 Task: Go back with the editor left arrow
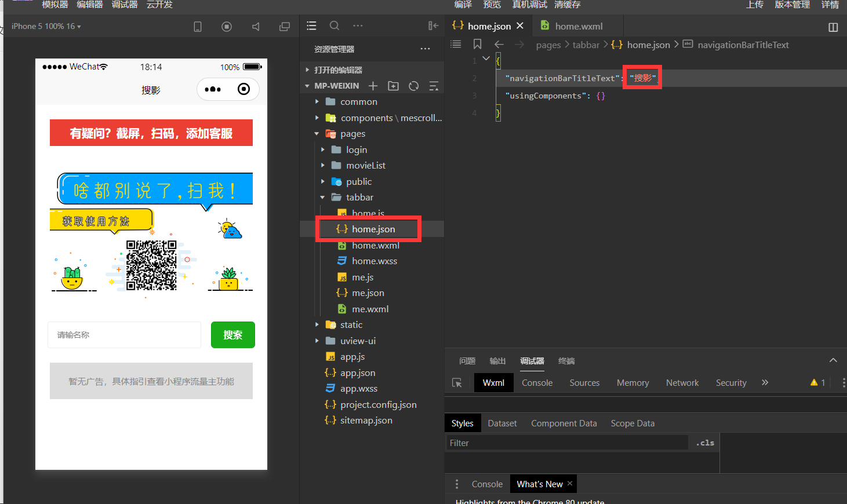tap(499, 45)
